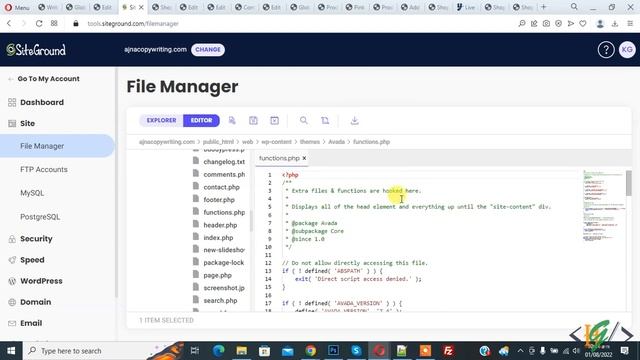Click the close-file X box icon in toolbar
Screen dimensions: 640x360
274,120
